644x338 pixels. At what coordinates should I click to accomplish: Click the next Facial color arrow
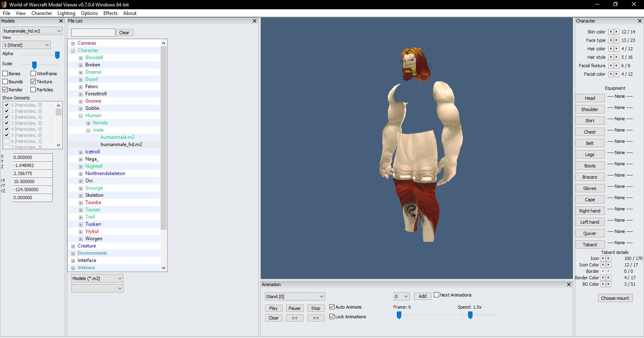pyautogui.click(x=616, y=74)
